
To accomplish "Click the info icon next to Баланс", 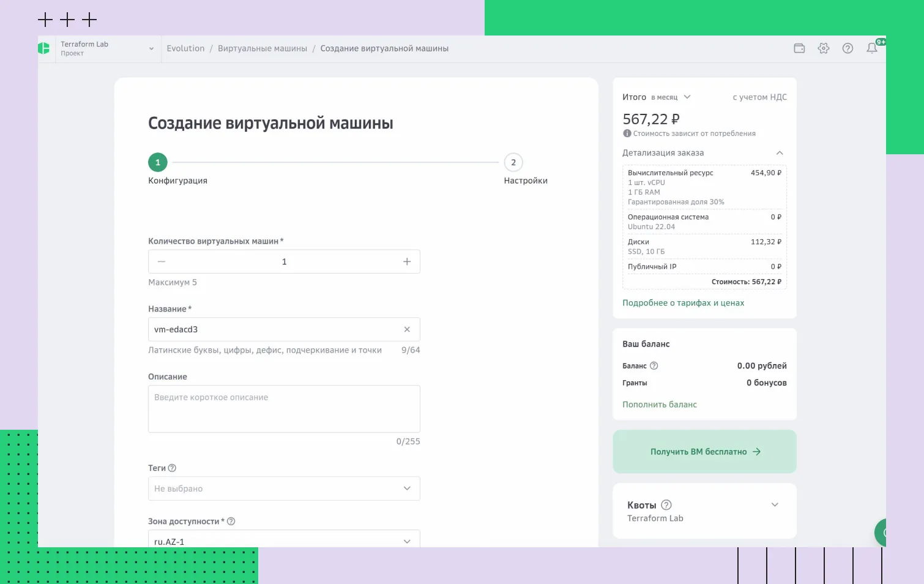I will coord(654,365).
